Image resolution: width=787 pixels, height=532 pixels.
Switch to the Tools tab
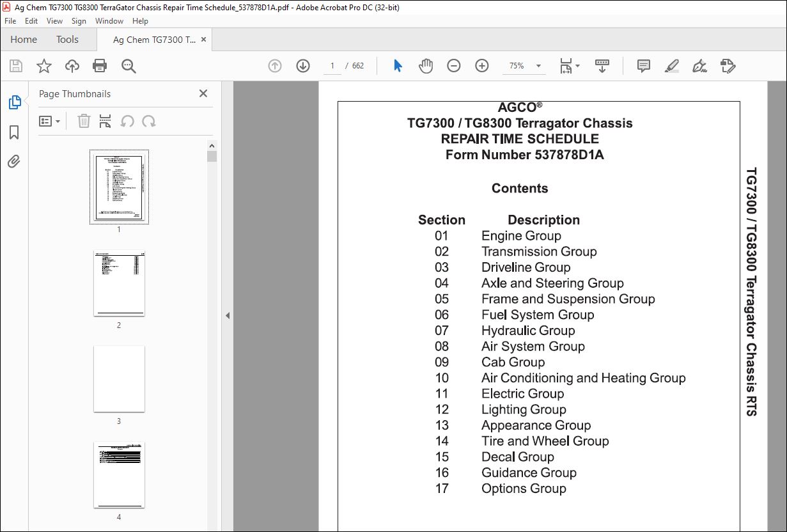[67, 40]
